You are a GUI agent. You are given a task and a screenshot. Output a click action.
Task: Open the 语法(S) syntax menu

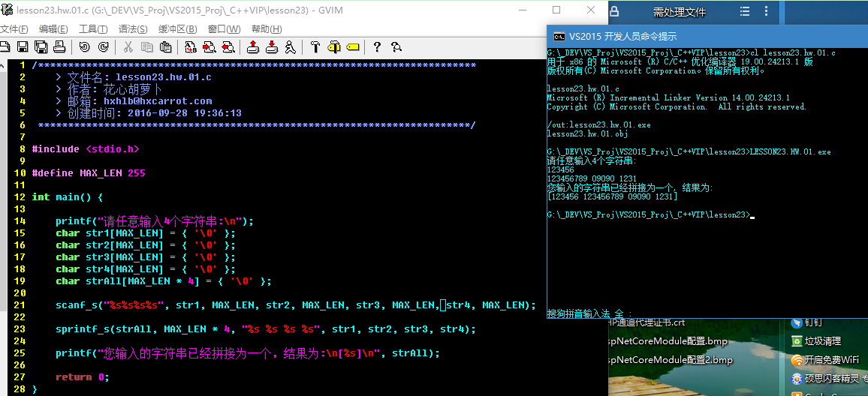[x=133, y=29]
